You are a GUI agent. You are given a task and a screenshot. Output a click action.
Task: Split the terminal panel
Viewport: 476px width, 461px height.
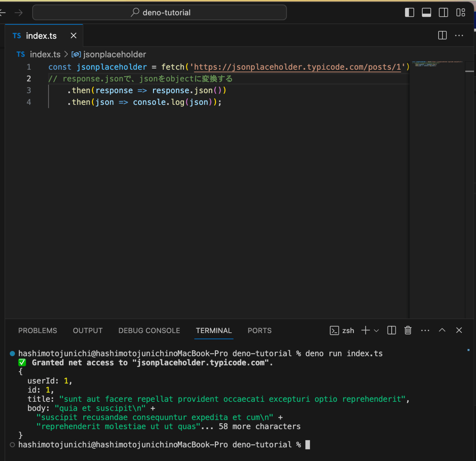pos(391,330)
